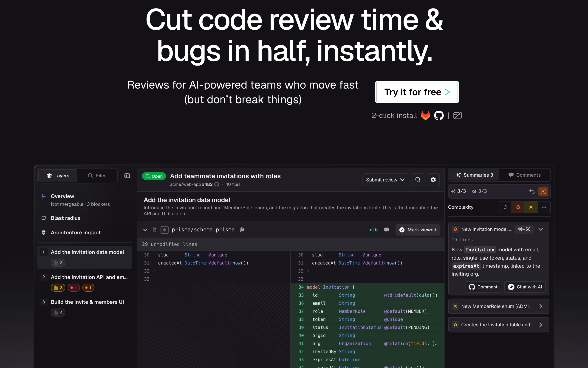
Task: Switch to the Comments tab
Action: [524, 175]
